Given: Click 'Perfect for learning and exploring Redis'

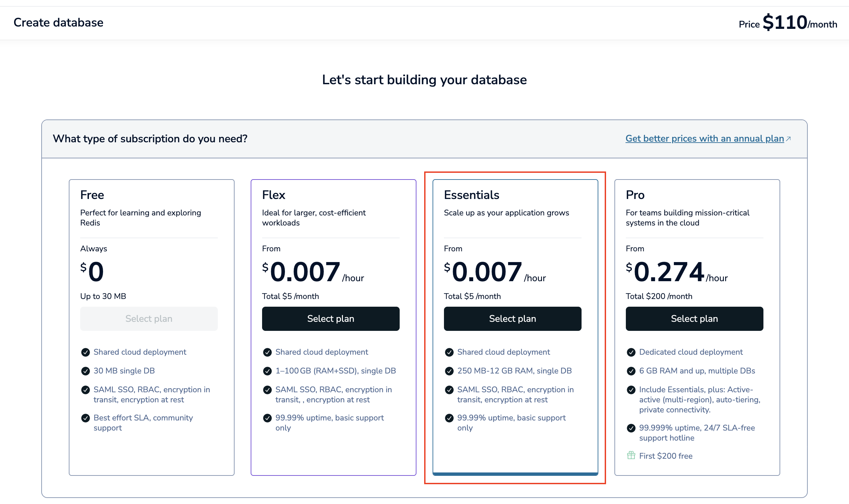Looking at the screenshot, I should pos(141,218).
